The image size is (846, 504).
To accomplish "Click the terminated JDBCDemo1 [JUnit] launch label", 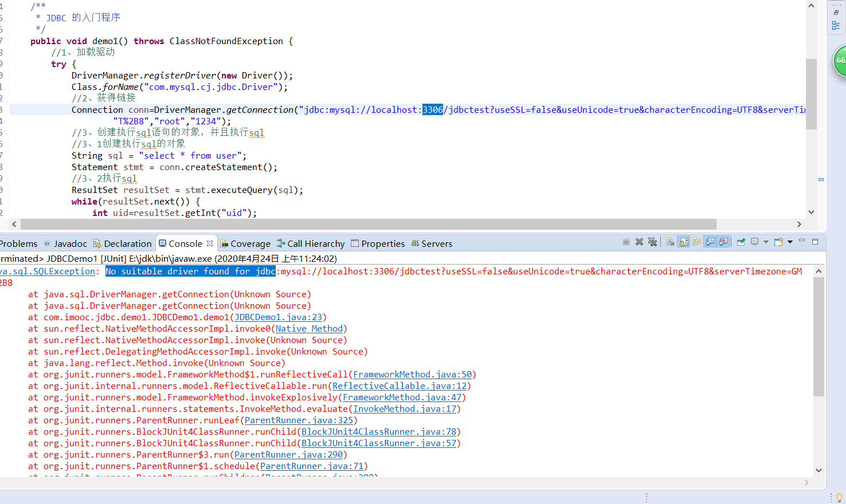I will [169, 259].
